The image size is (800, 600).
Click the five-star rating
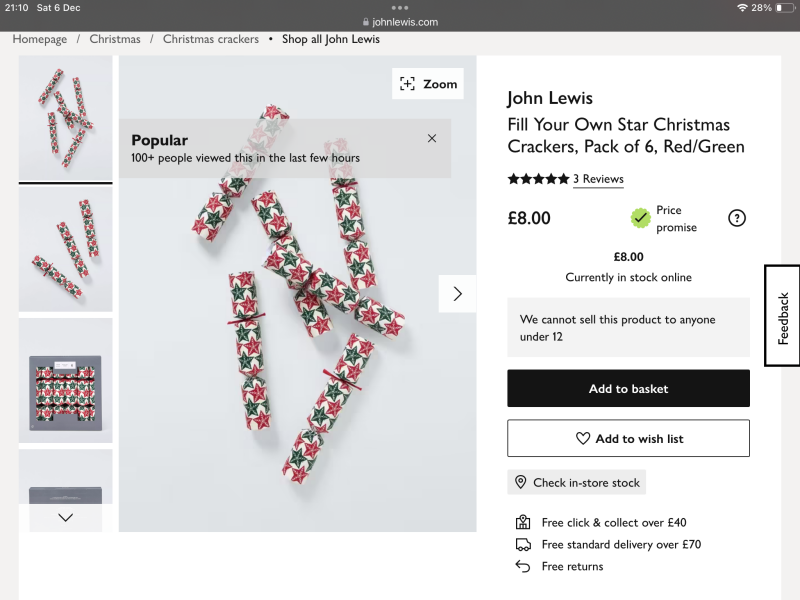(x=538, y=179)
